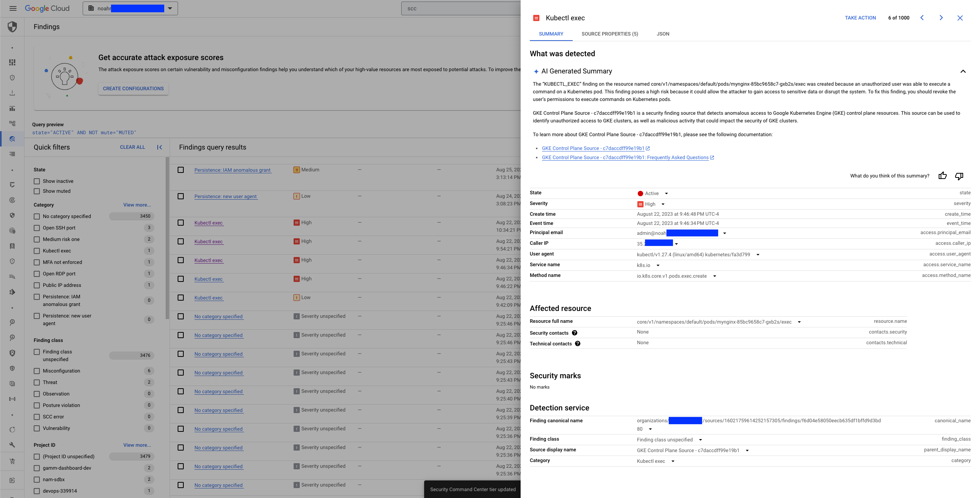Switch to the Source Properties tab
The height and width of the screenshot is (498, 980).
[x=609, y=34]
